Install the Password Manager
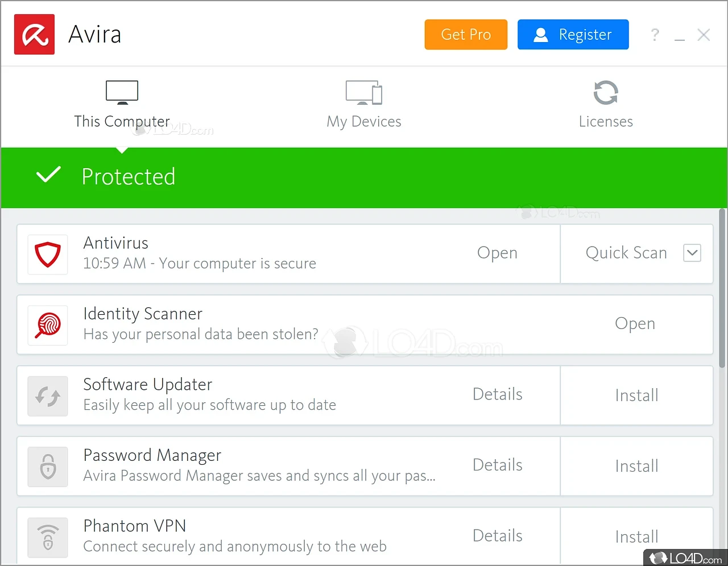This screenshot has width=728, height=566. click(636, 466)
